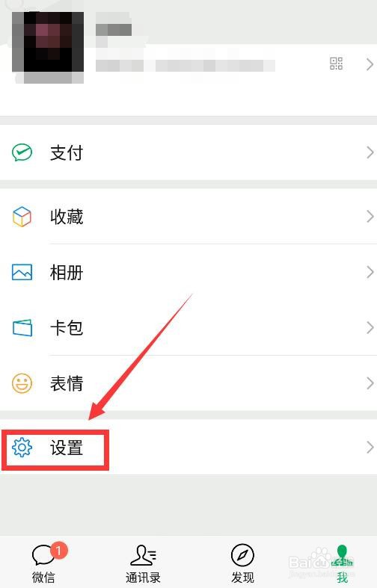Click the chevron on the 支付 row
Viewport: 377px width, 588px height.
pos(370,152)
